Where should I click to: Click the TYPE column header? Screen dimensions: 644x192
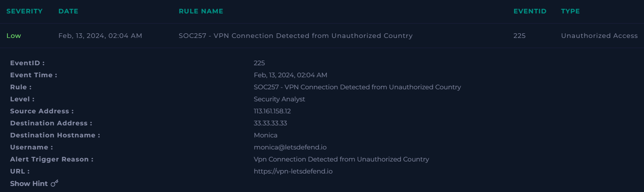(x=570, y=11)
